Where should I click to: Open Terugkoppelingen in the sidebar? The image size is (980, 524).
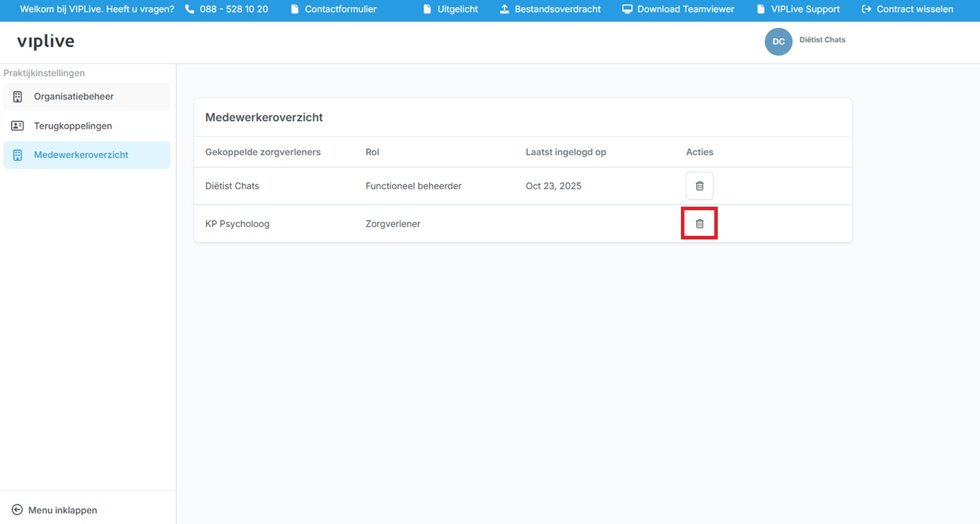click(87, 126)
